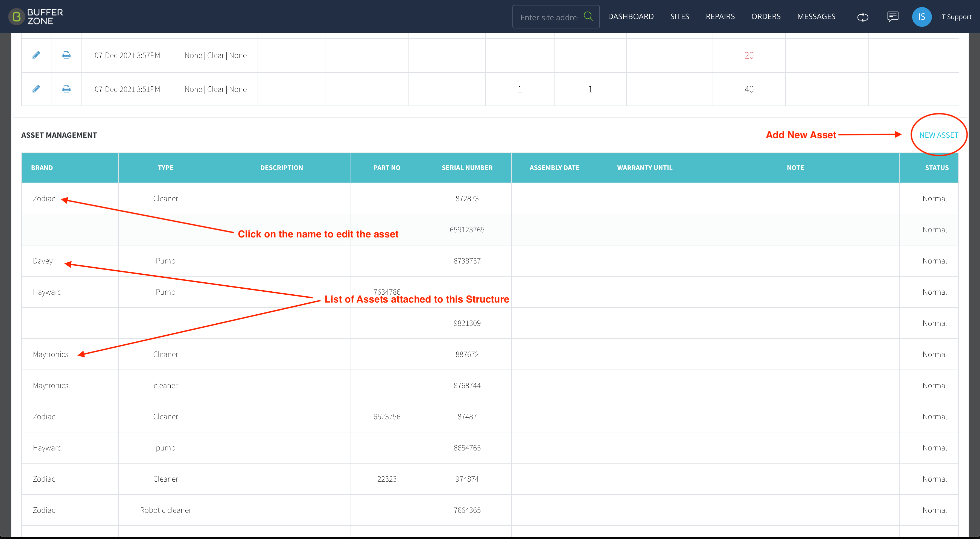Click the Buffer Zone logo
This screenshot has width=980, height=539.
click(36, 17)
